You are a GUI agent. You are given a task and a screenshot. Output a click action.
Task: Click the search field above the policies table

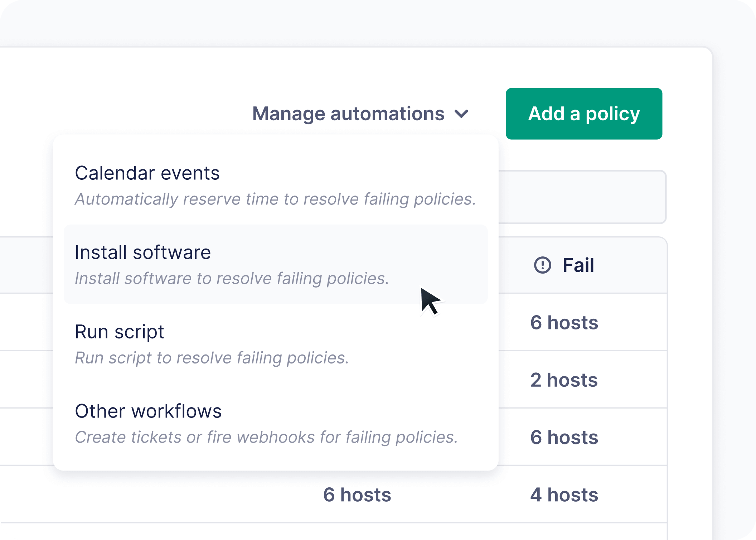[583, 197]
